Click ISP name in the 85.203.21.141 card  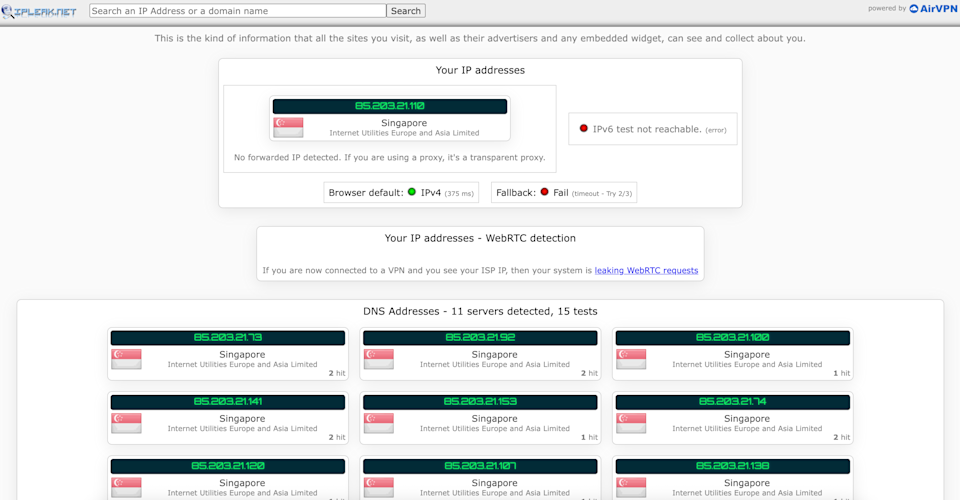tap(242, 428)
